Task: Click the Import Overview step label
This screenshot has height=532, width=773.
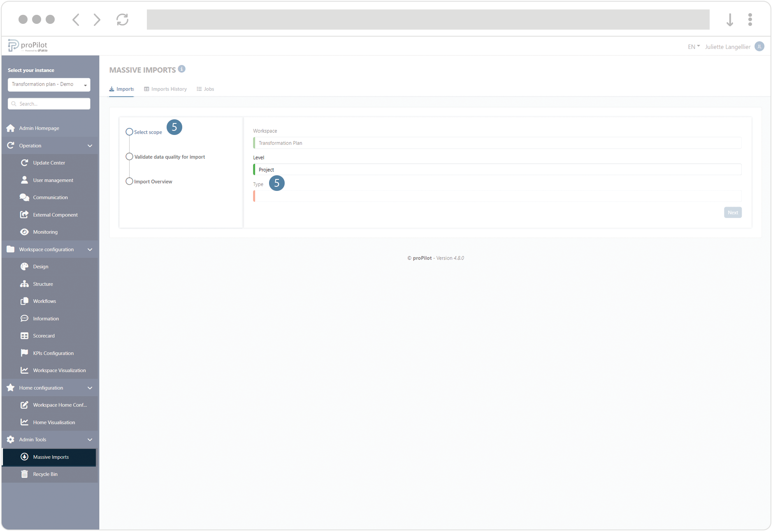Action: [153, 182]
